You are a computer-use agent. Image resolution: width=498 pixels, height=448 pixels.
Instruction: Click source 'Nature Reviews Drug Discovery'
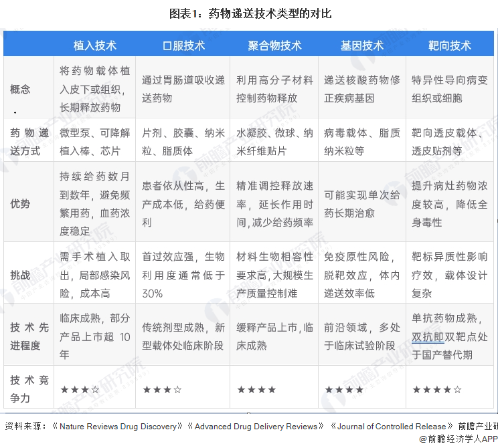click(118, 426)
